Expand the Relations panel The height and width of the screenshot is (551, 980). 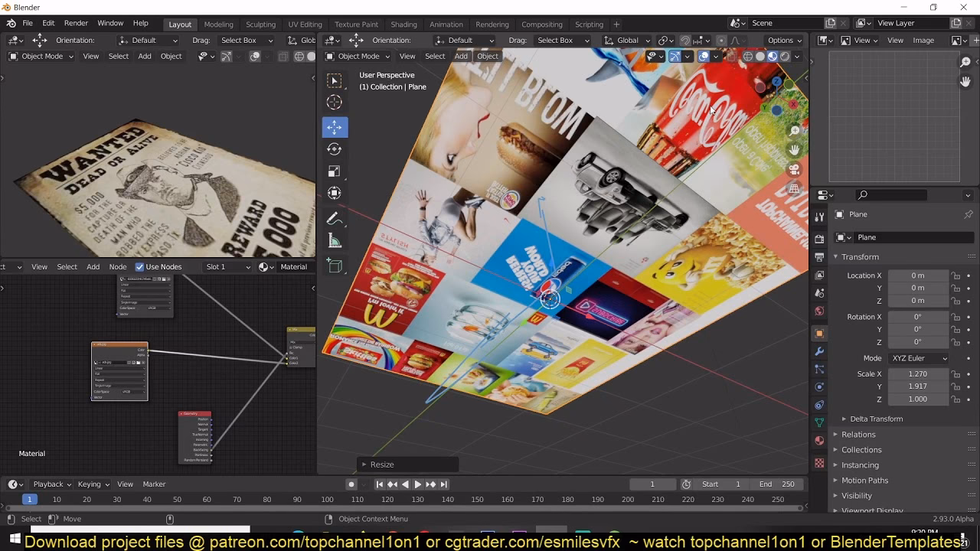858,435
